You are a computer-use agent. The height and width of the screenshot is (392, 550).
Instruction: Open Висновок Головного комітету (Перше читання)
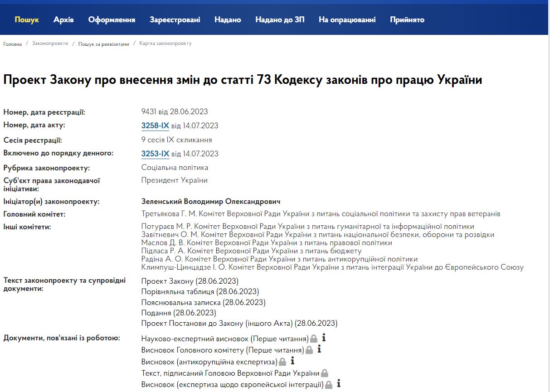pos(223,350)
